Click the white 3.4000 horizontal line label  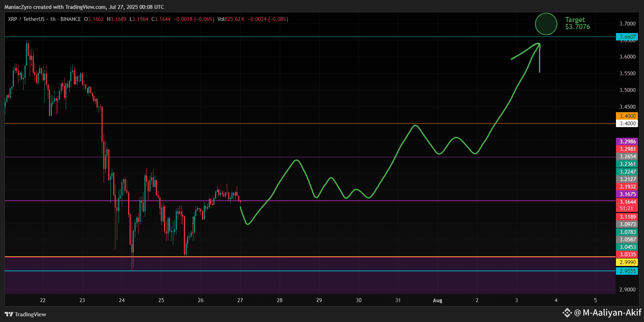tap(627, 123)
